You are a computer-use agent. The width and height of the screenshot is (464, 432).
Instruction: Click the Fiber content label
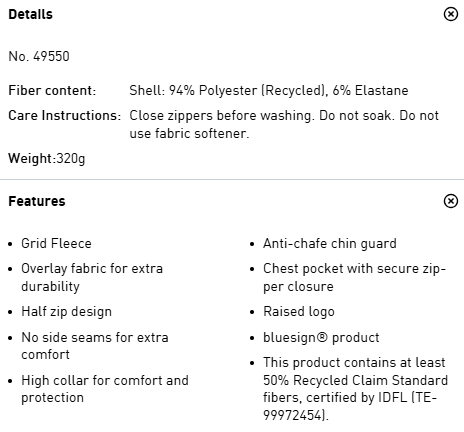coord(52,90)
